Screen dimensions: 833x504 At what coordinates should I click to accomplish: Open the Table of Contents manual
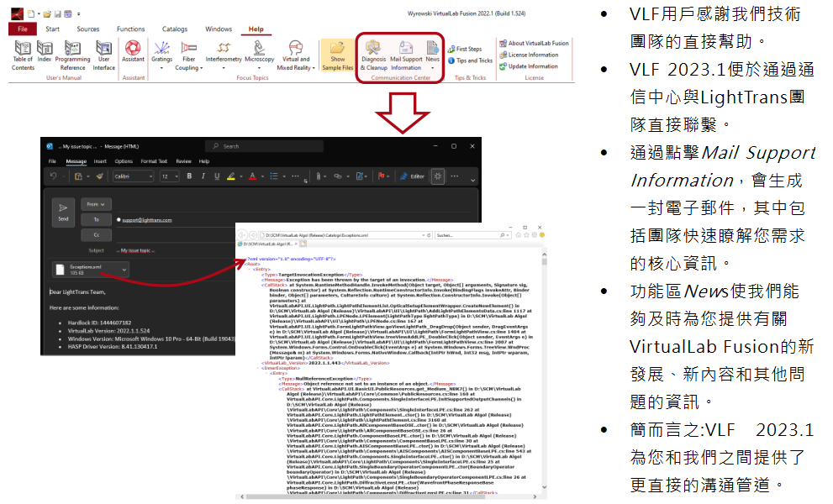tap(23, 55)
